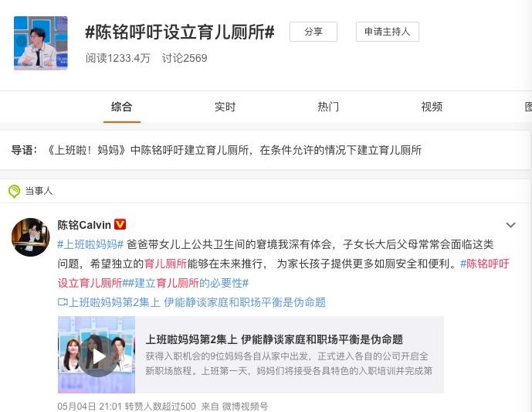Click the 转赞人数超过500 text
The height and width of the screenshot is (412, 532).
point(161,407)
